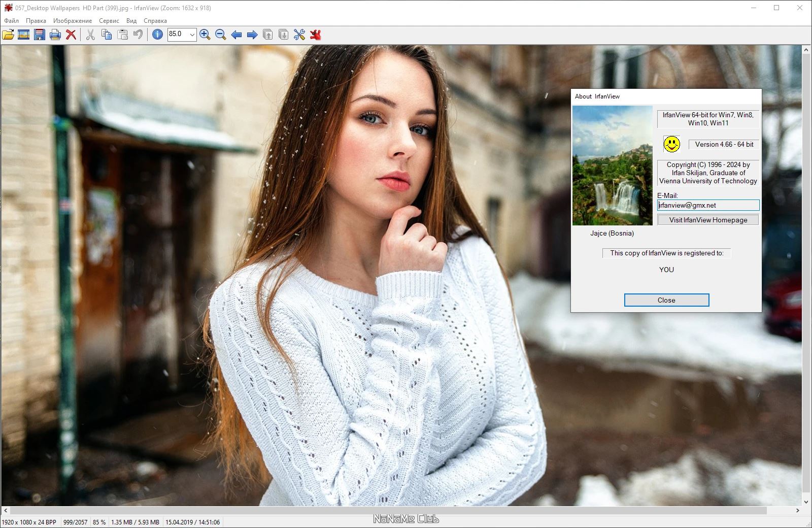This screenshot has height=528, width=812.
Task: Click the Copy icon in toolbar
Action: [107, 35]
